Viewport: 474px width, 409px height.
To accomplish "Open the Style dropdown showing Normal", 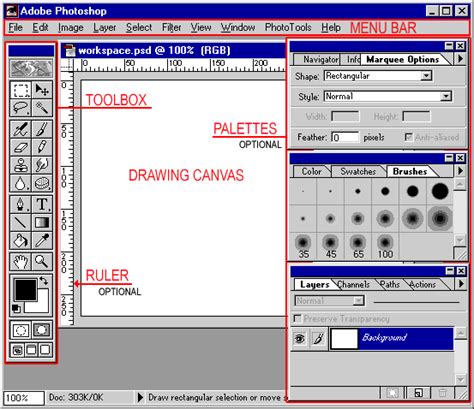I will 446,97.
